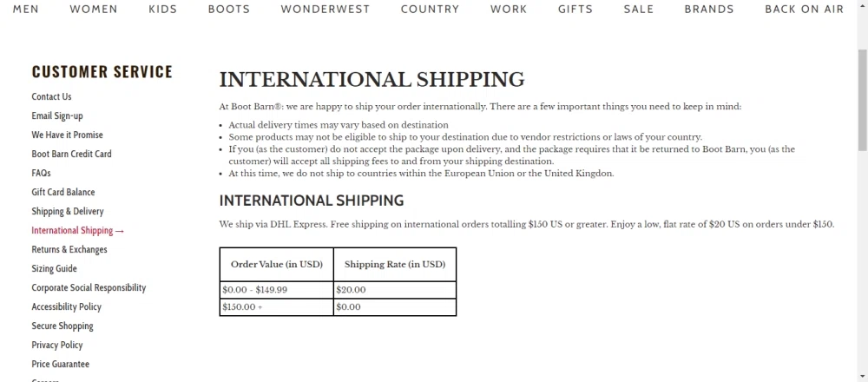Open the Contact Us page link

pos(51,96)
